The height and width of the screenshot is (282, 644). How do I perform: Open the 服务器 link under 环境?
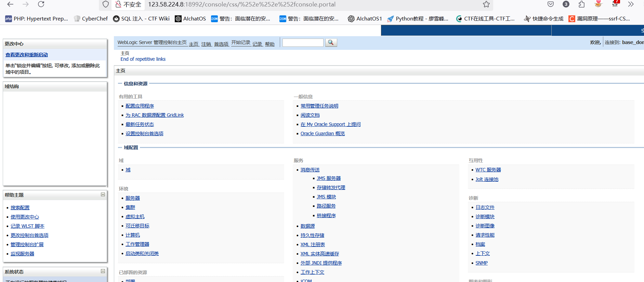[133, 198]
